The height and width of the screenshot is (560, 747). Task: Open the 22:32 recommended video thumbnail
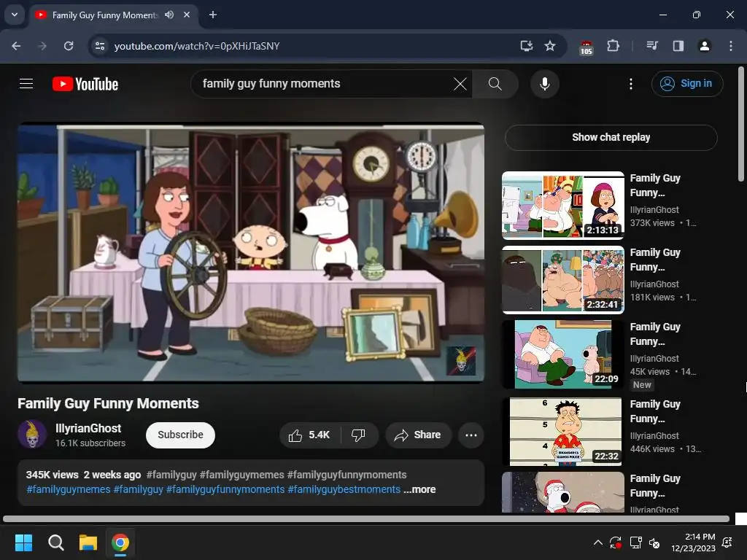563,432
